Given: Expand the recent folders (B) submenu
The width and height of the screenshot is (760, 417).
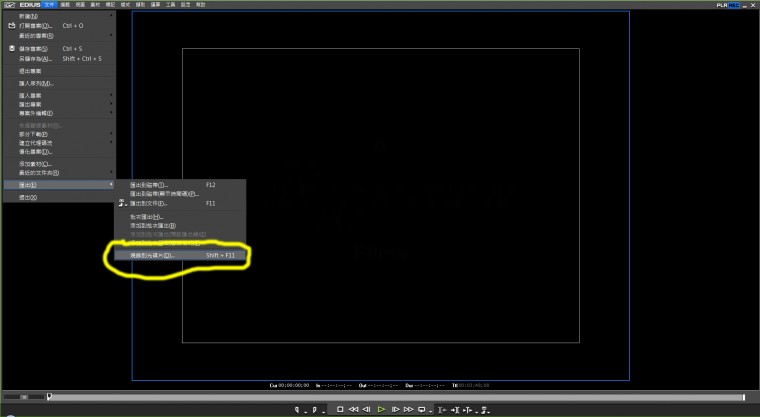Looking at the screenshot, I should [59, 173].
